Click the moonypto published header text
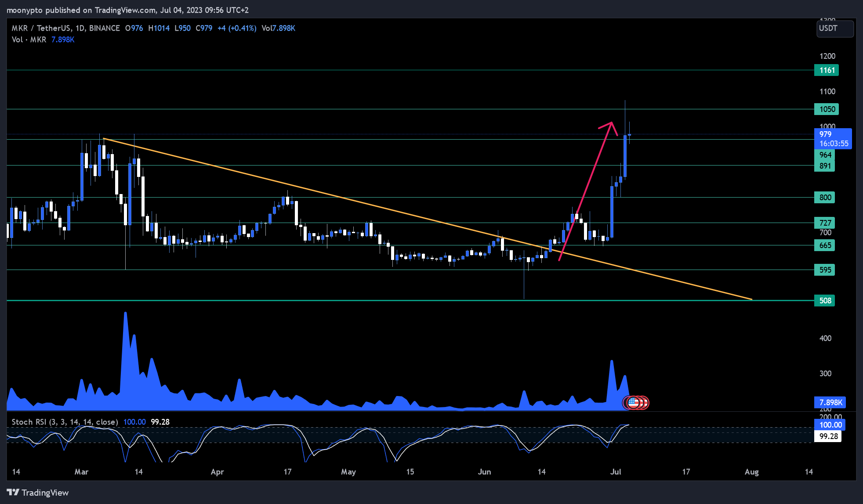Screen dimensions: 863x504 (x=127, y=10)
